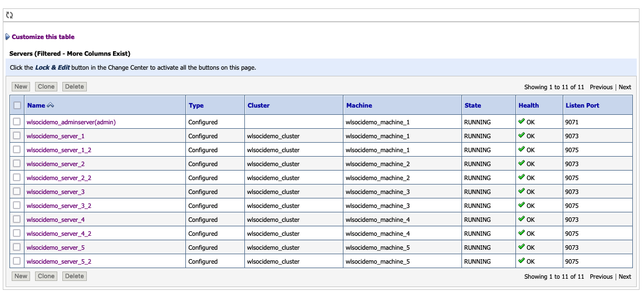Image resolution: width=644 pixels, height=296 pixels.
Task: Select the checkbox for wlsocidemo_server_3_2
Action: (17, 205)
